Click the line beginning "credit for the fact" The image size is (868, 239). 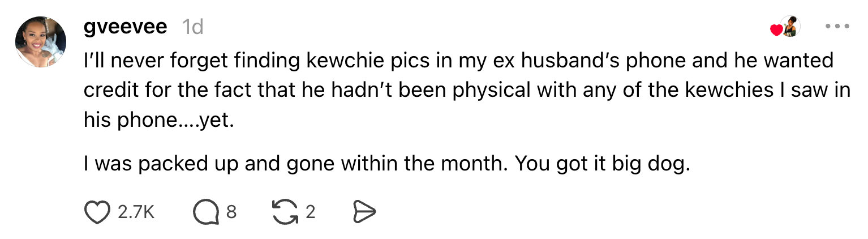[x=467, y=89]
